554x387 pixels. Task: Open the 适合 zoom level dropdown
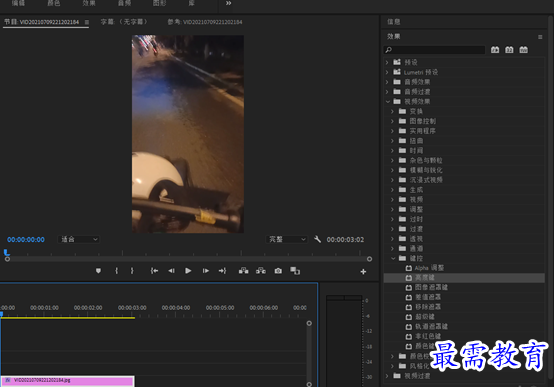(78, 239)
